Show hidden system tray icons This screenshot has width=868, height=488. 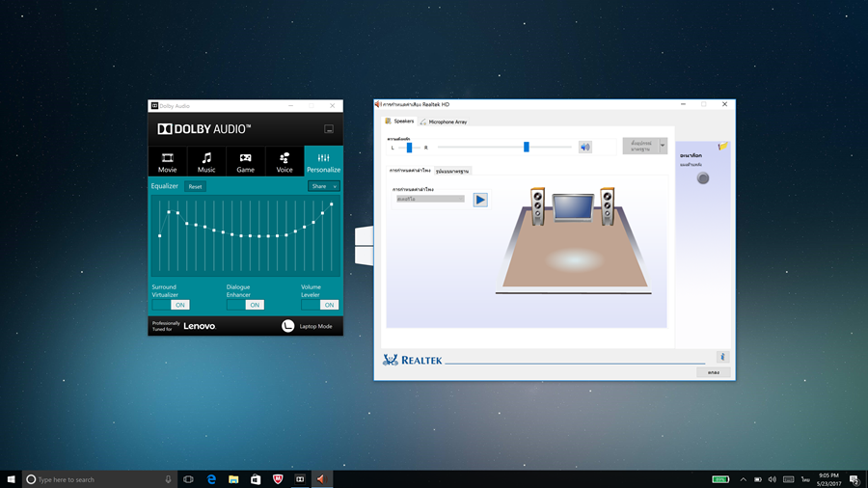(x=743, y=479)
